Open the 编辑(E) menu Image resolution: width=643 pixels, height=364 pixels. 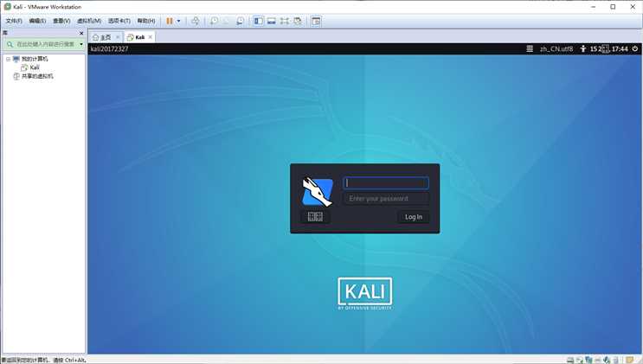click(x=37, y=21)
